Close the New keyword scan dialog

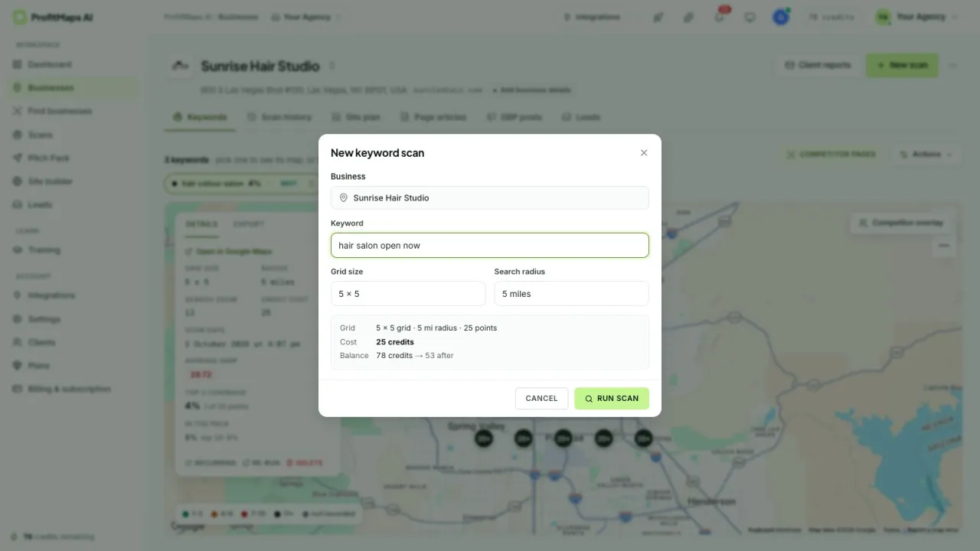644,153
